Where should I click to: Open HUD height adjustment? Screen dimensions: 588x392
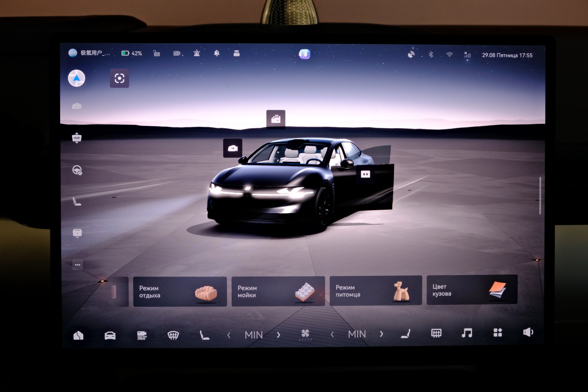tap(76, 138)
